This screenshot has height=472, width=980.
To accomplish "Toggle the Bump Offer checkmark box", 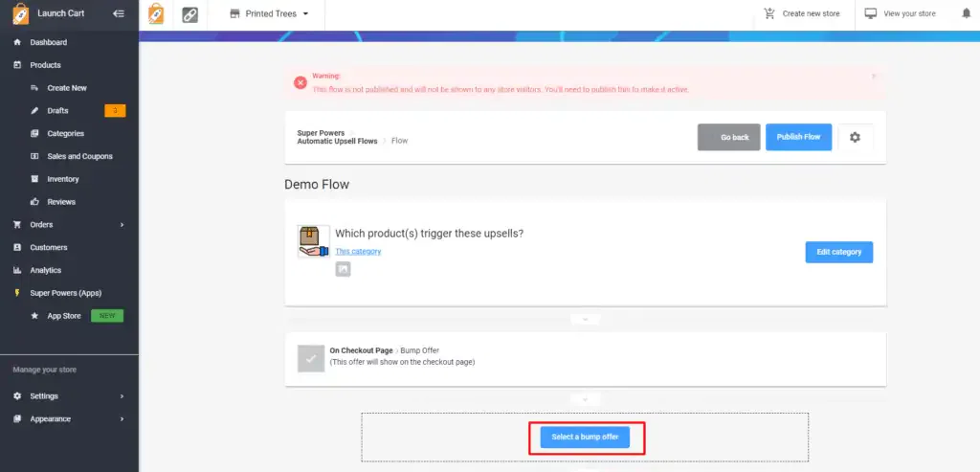I will 311,359.
